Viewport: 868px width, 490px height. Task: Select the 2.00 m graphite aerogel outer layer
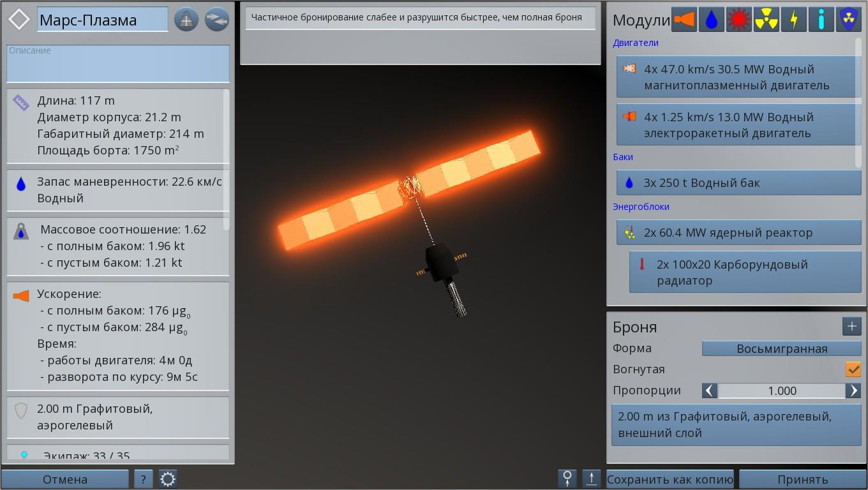[x=736, y=424]
